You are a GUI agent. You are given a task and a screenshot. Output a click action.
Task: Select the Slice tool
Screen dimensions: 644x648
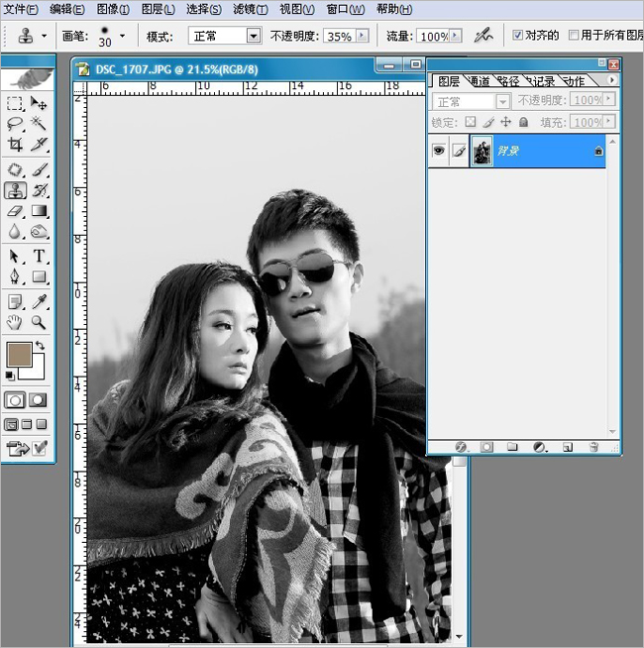(x=39, y=145)
